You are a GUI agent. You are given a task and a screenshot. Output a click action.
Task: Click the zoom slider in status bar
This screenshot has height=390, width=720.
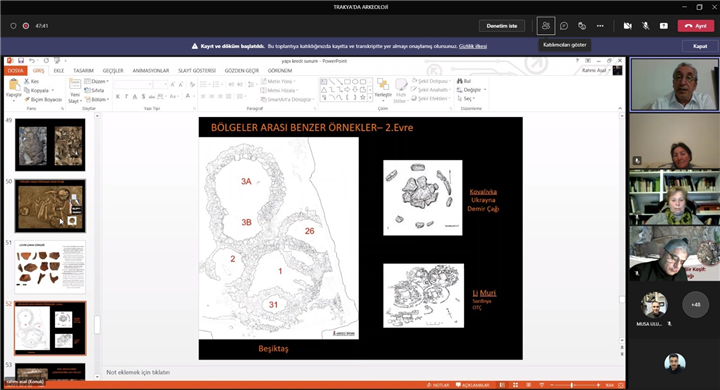(x=575, y=385)
